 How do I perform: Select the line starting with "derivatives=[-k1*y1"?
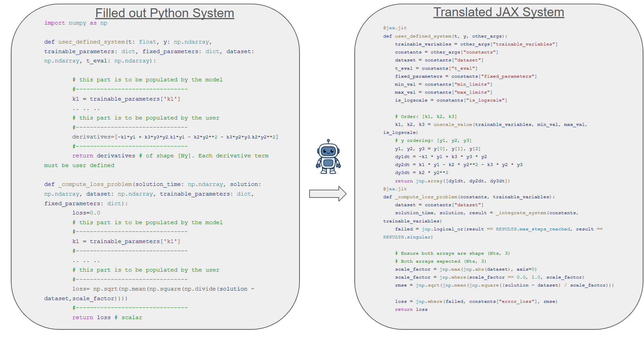point(175,137)
